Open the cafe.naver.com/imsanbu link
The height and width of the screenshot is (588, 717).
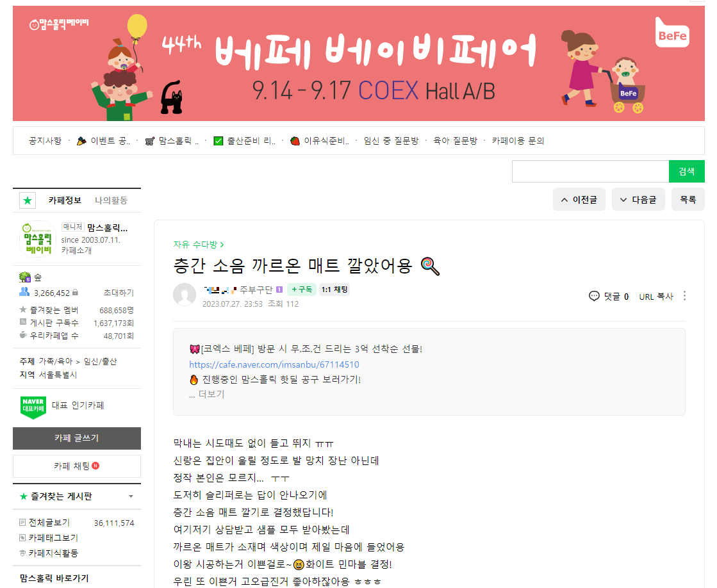(x=274, y=364)
